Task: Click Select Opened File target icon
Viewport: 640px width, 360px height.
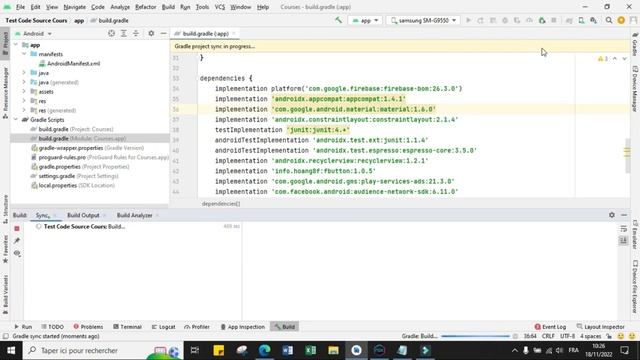Action: pos(111,33)
